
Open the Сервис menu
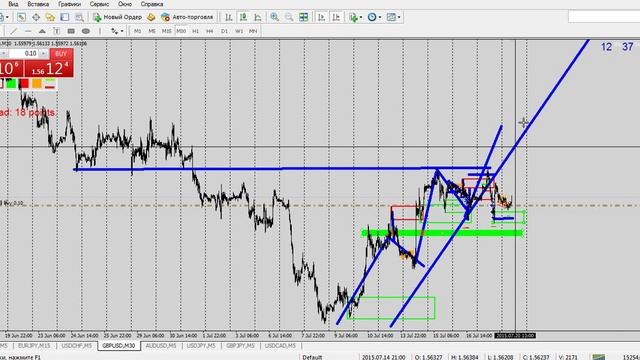pyautogui.click(x=99, y=4)
